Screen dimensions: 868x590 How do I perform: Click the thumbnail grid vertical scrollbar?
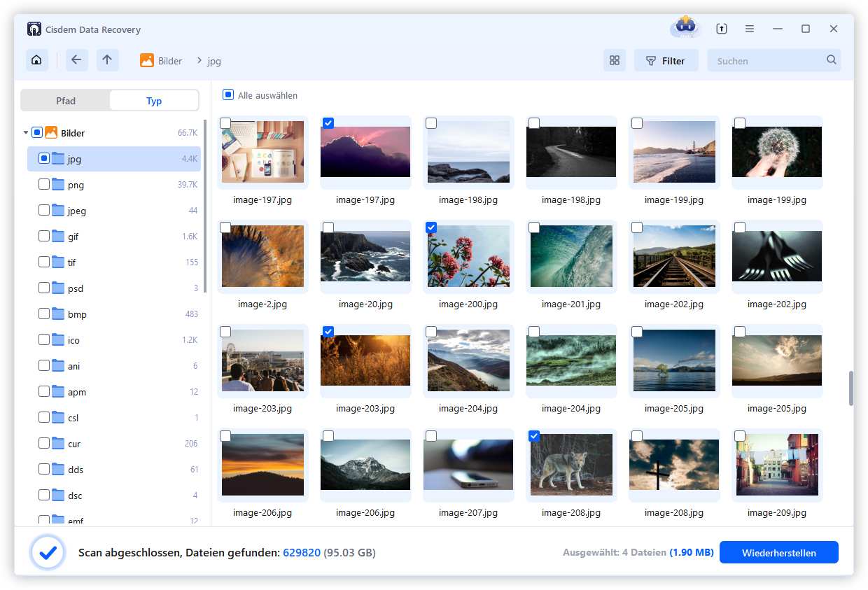click(851, 388)
